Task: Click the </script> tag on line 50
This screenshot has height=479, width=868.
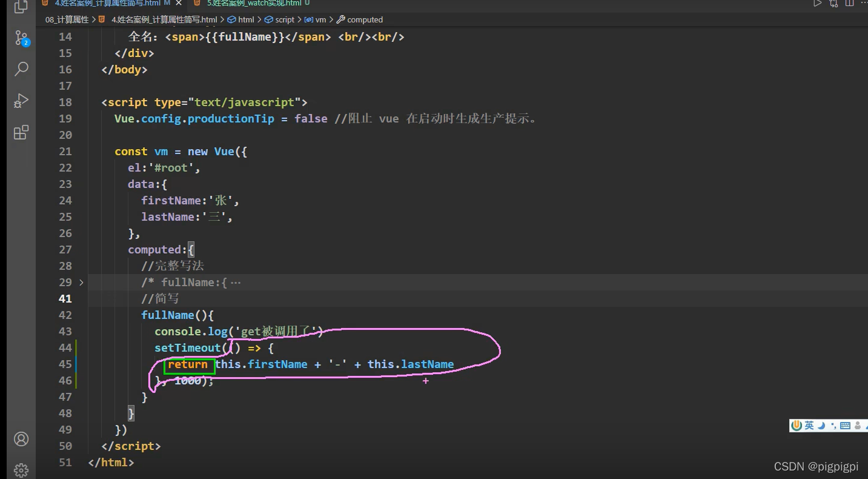Action: click(x=131, y=446)
